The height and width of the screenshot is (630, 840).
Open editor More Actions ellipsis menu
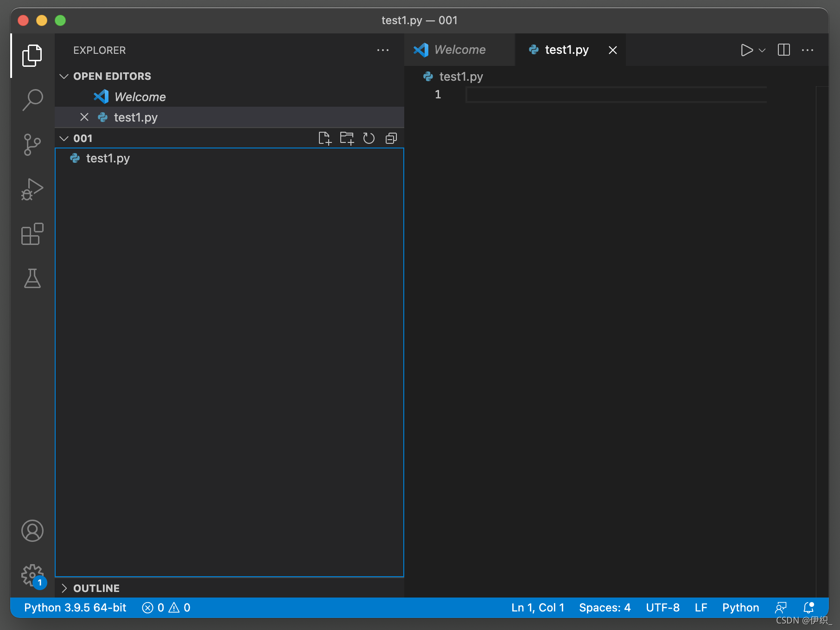coord(808,50)
